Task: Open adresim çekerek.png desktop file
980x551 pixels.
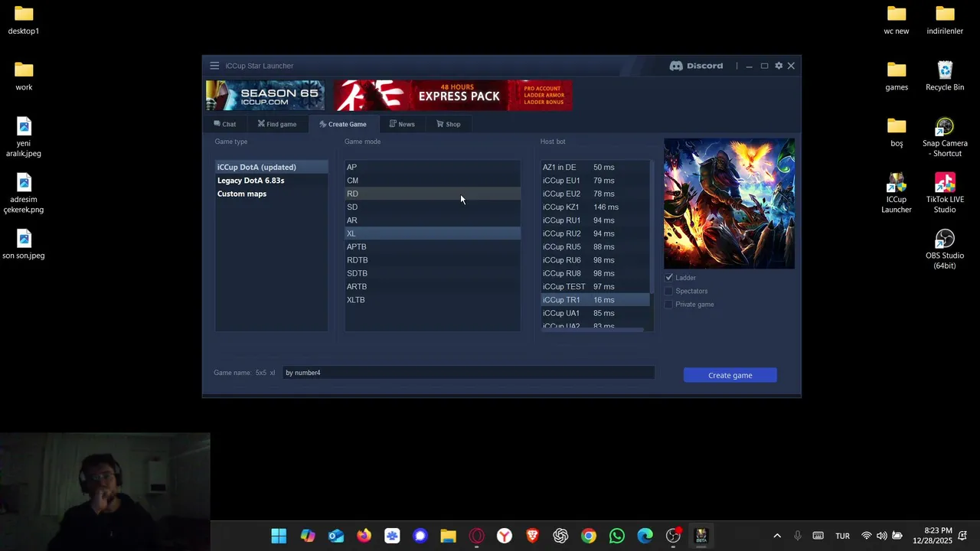Action: click(24, 194)
